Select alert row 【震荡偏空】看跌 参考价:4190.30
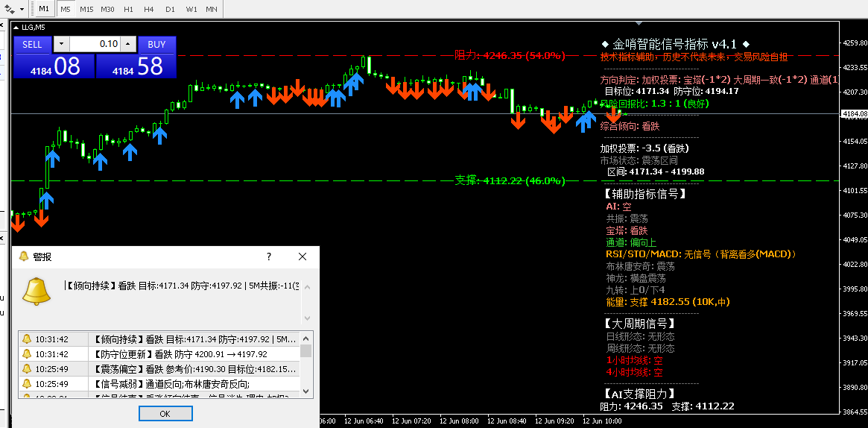Screen dimensions: 868x428 [x=159, y=369]
